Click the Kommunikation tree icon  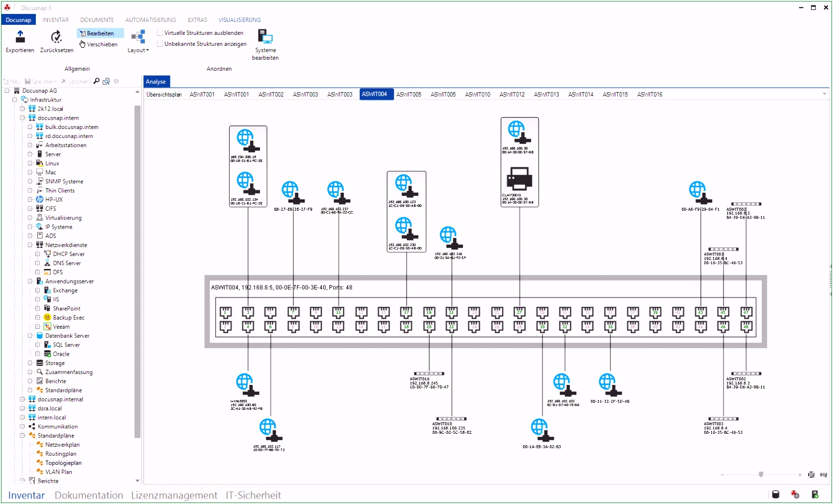(x=32, y=426)
